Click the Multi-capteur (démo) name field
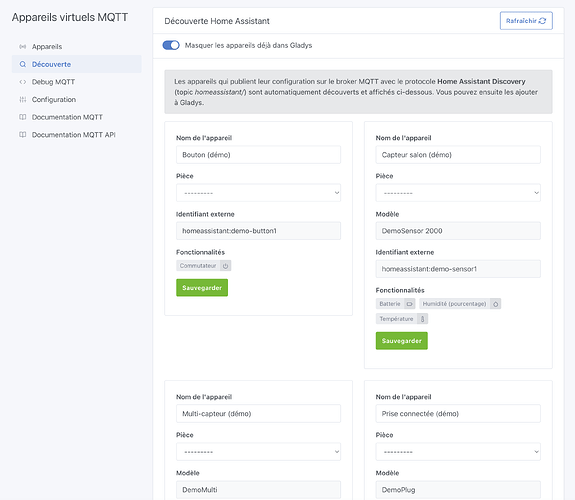 click(259, 413)
